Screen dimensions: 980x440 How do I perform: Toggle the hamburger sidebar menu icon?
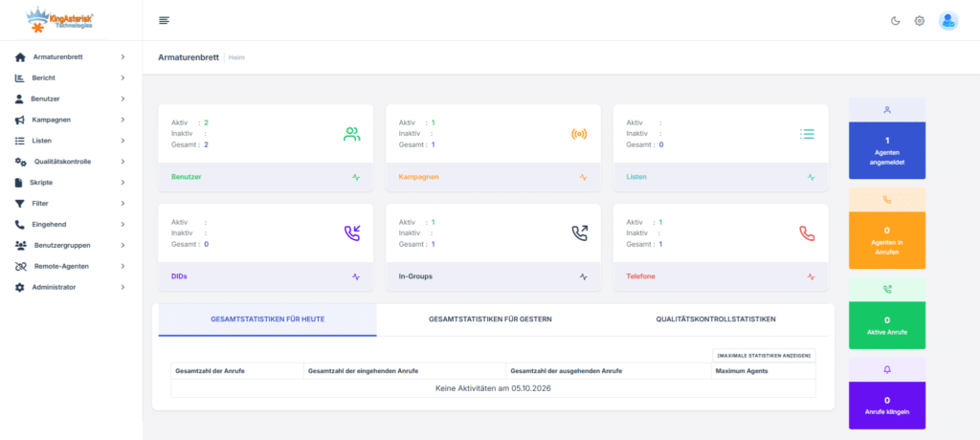165,21
